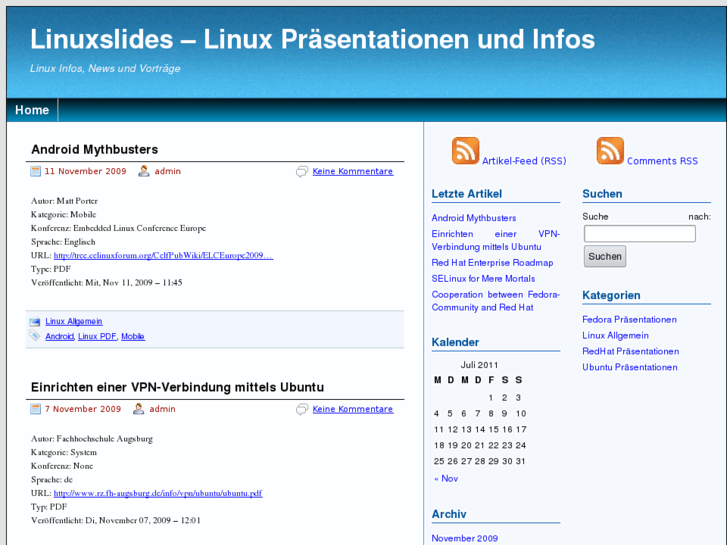Viewport: 727px width, 545px height.
Task: Click the 7 November 2009 post date
Action: (83, 409)
